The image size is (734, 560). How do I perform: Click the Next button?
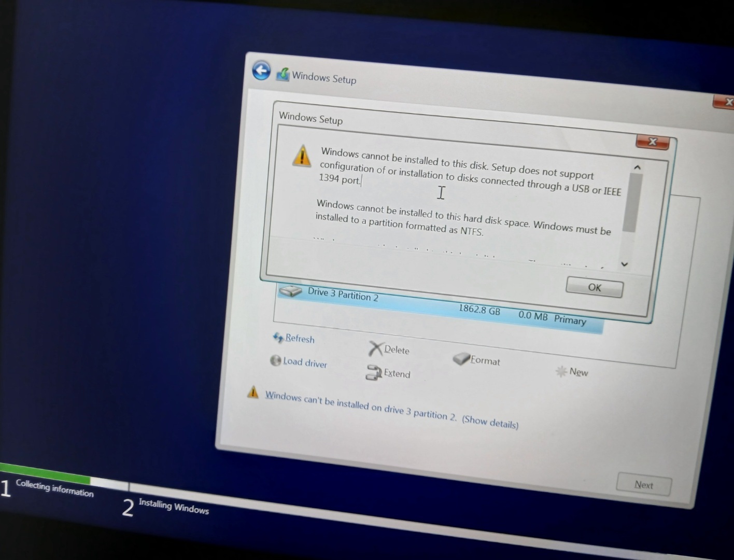tap(643, 485)
